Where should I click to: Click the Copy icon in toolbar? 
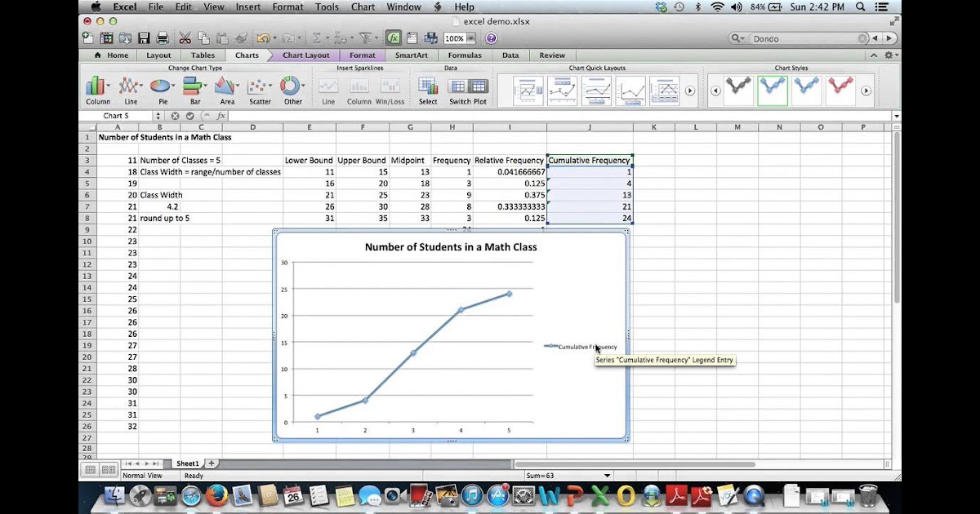tap(203, 38)
